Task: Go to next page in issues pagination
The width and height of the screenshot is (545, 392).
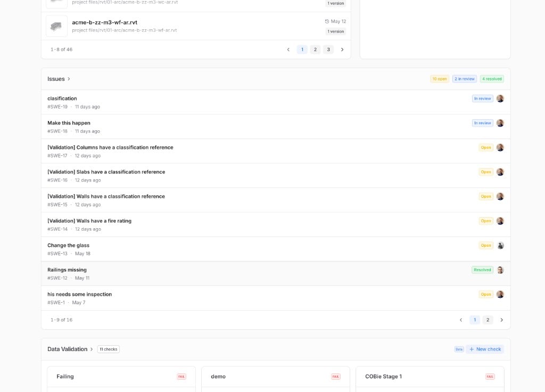Action: coord(501,320)
